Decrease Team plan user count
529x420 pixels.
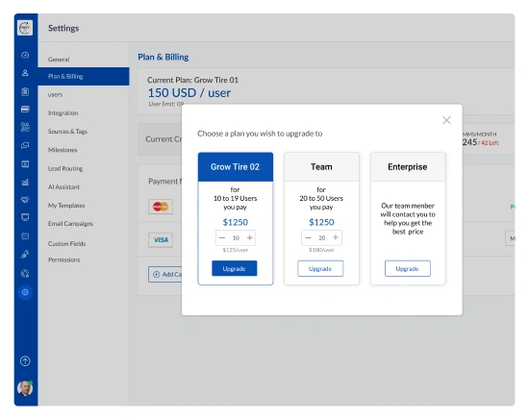click(x=308, y=237)
